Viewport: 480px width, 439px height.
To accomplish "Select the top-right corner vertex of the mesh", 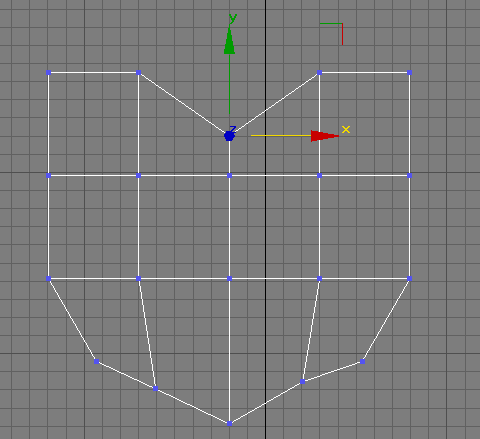I will coord(410,72).
